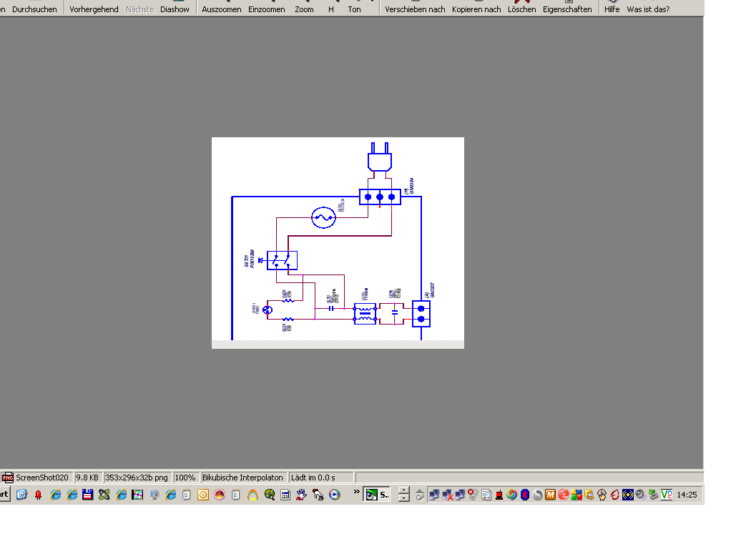Click Verschieben nach to move file
The image size is (756, 549).
[x=415, y=9]
